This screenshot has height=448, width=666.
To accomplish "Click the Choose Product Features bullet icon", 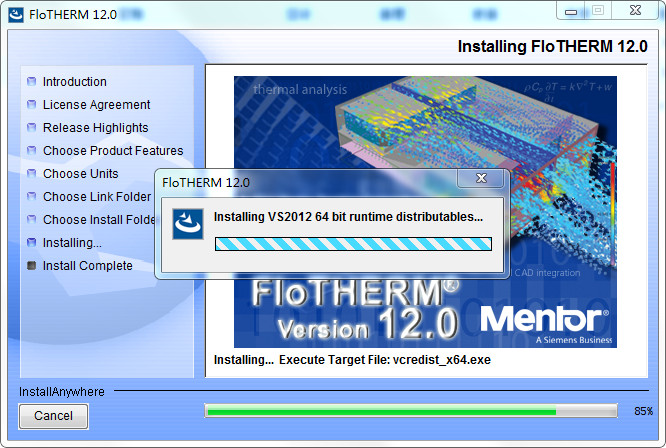I will coord(31,150).
